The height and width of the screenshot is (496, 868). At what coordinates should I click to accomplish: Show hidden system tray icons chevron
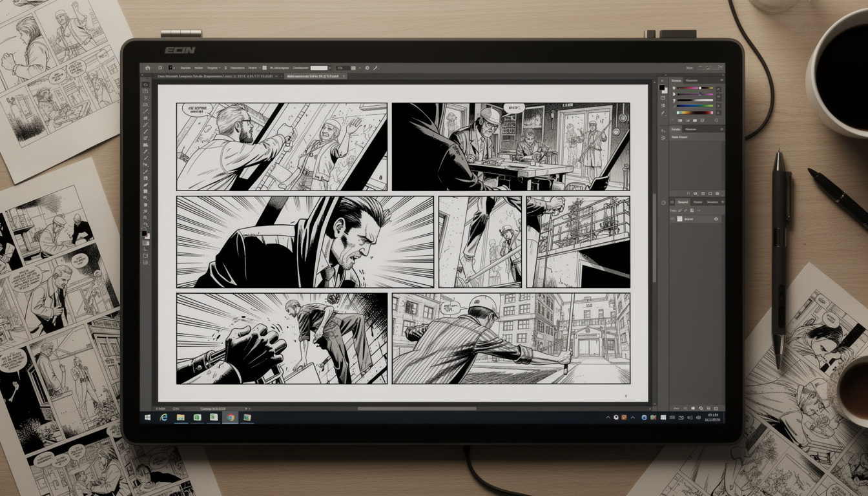(x=608, y=418)
